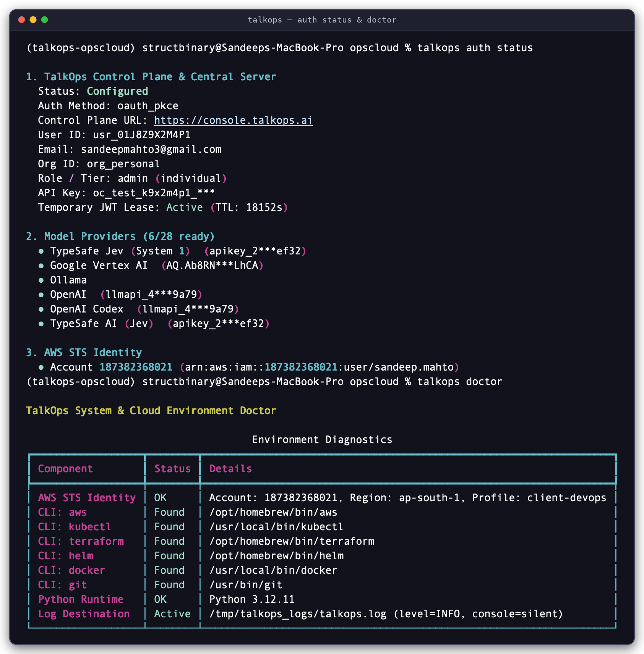Click the 'Log Destination' component cell
Screen dimensions: 644x654
coord(84,614)
